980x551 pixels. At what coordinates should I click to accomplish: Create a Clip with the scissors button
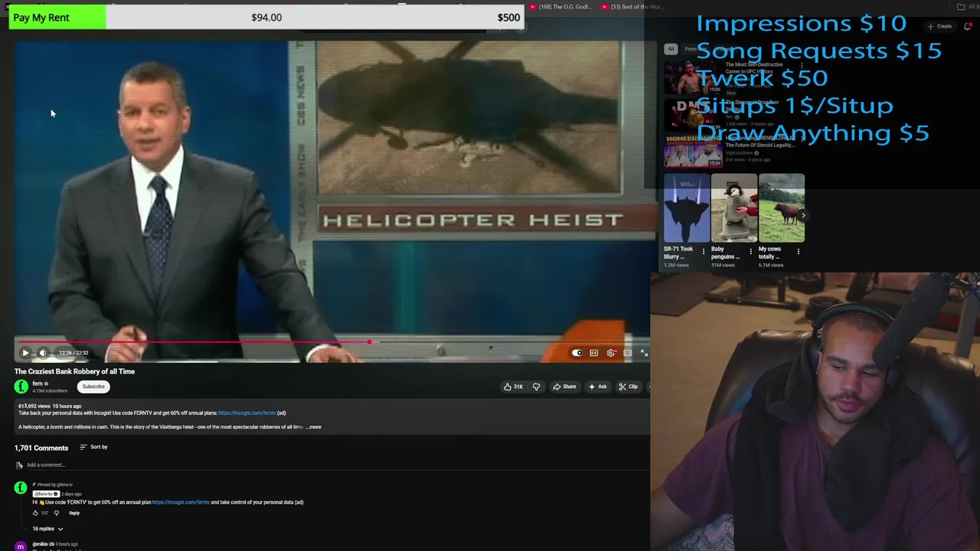pyautogui.click(x=628, y=386)
